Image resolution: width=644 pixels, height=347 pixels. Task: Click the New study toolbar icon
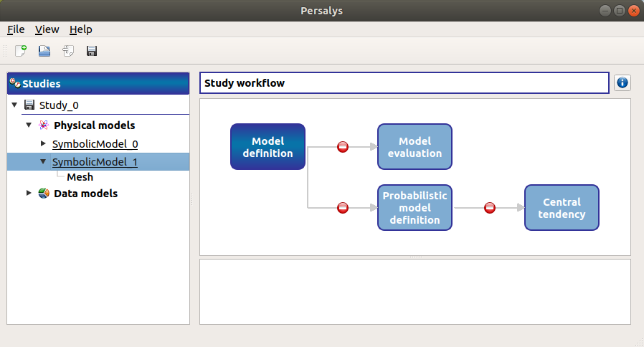[21, 51]
